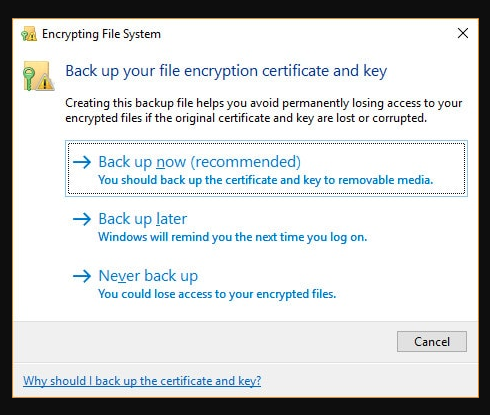Click the Cancel button
This screenshot has width=490, height=415.
coord(432,341)
